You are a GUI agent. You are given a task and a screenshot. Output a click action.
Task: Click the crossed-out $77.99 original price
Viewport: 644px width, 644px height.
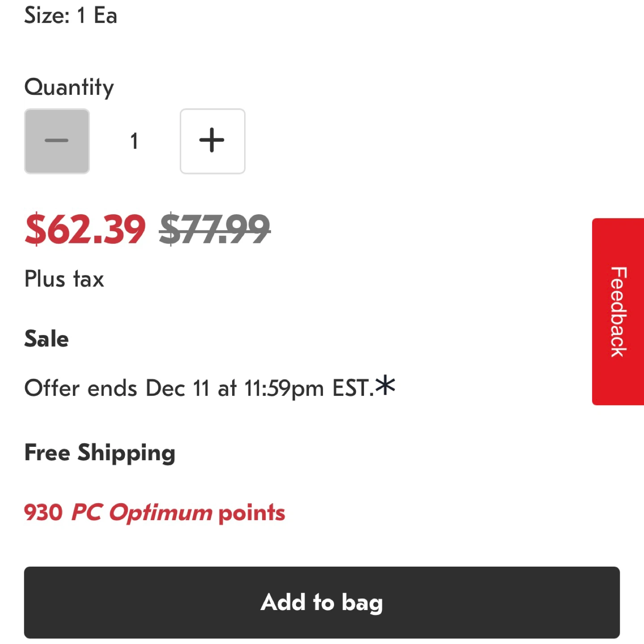(x=215, y=229)
